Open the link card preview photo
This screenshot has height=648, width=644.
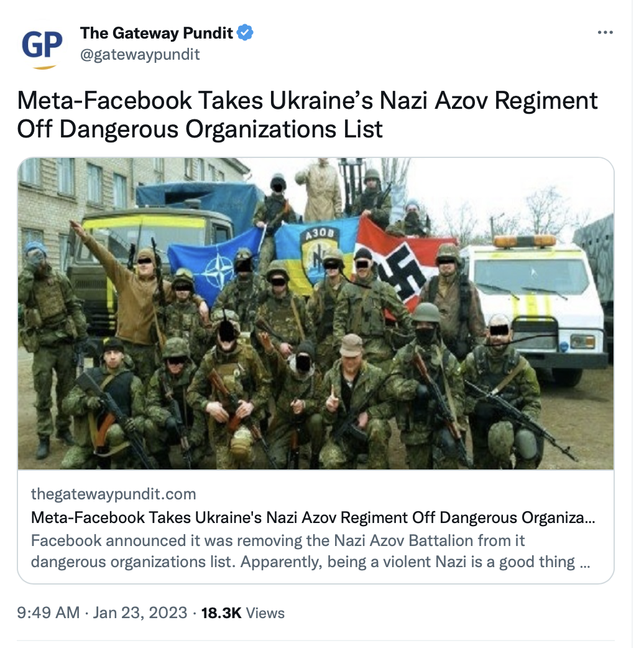pyautogui.click(x=316, y=313)
